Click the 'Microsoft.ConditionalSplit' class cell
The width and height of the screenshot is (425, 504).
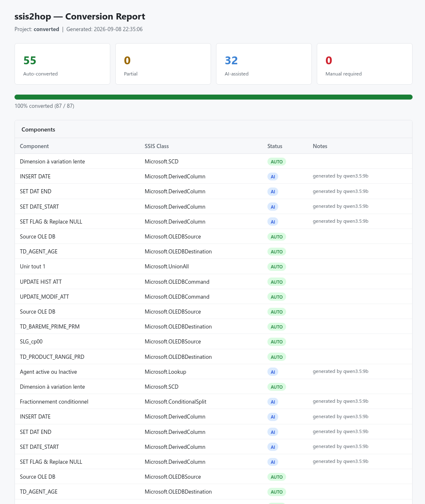coord(175,402)
